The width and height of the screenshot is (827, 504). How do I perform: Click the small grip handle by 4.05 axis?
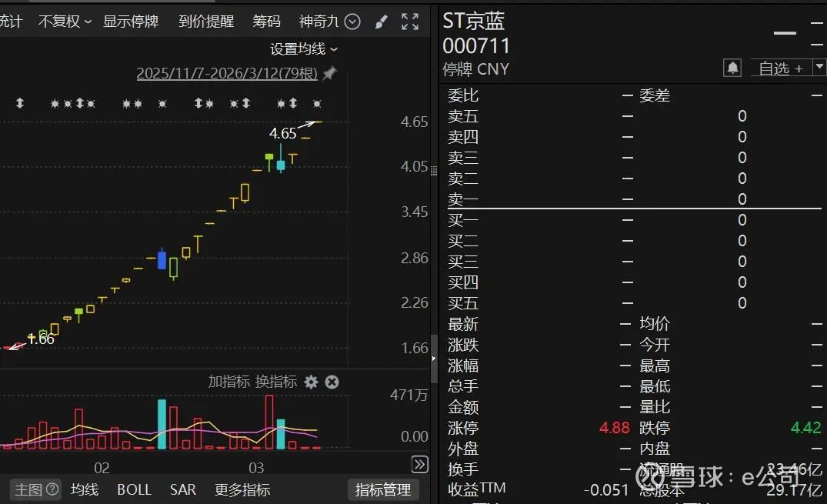pyautogui.click(x=434, y=171)
